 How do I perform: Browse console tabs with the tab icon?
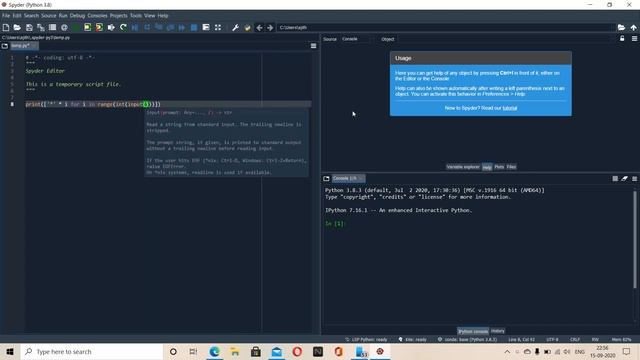pos(326,178)
